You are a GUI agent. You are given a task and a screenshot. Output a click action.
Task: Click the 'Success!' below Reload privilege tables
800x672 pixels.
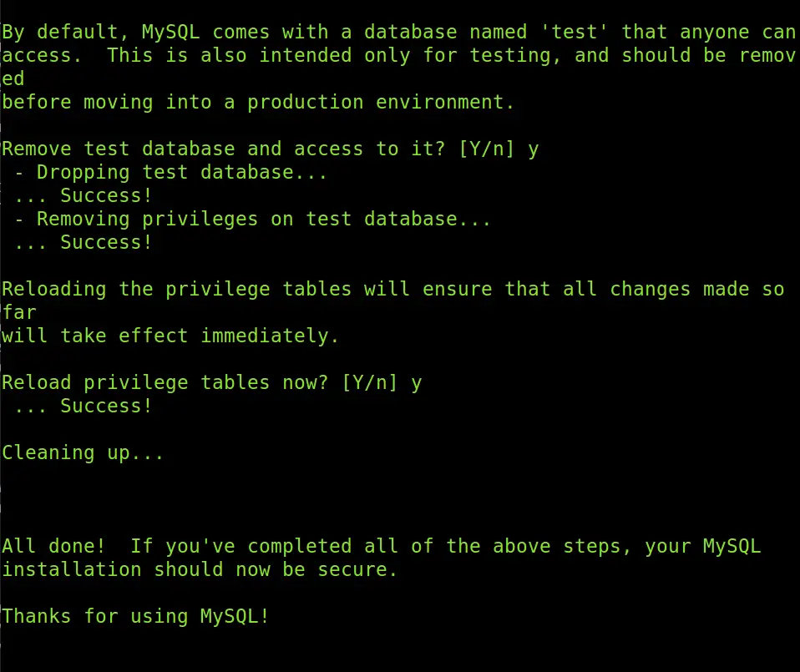[106, 407]
